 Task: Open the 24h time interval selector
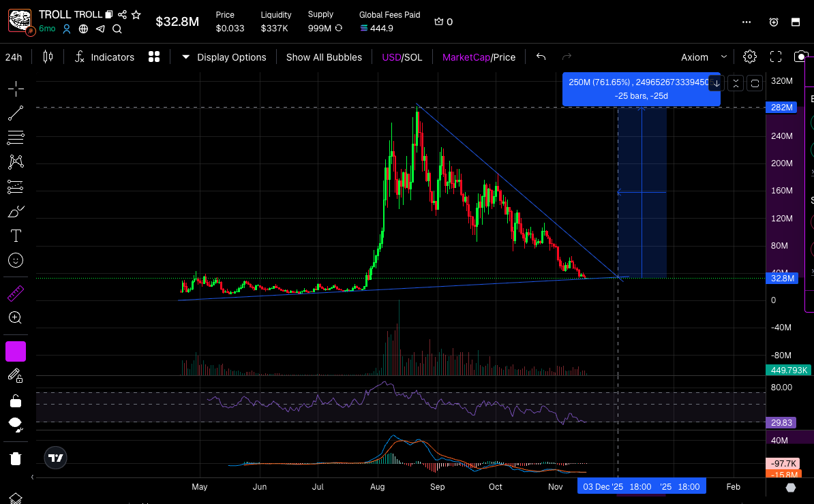pyautogui.click(x=14, y=57)
